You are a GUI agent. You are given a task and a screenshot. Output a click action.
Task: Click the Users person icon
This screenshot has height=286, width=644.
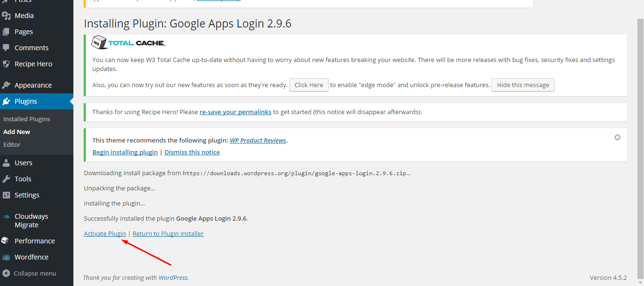[x=6, y=163]
